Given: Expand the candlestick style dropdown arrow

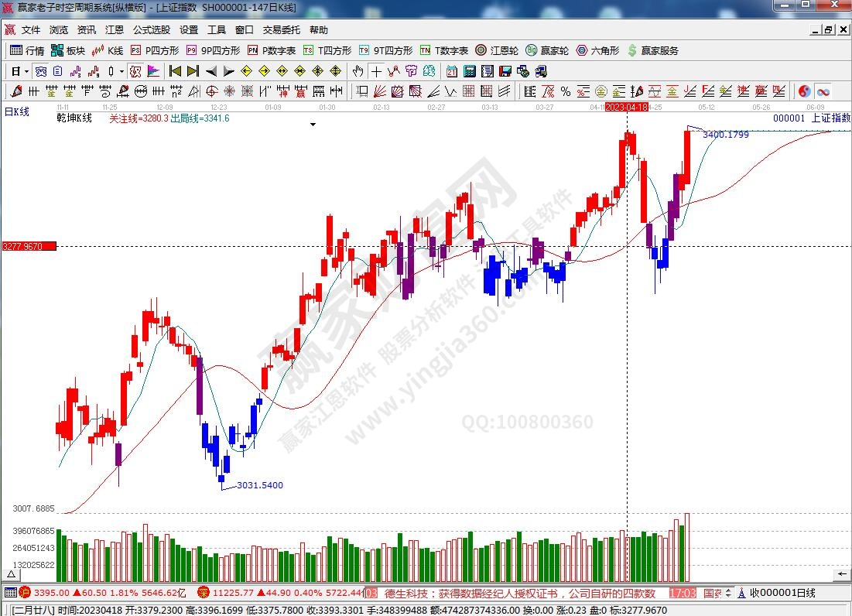Looking at the screenshot, I should click(x=121, y=71).
